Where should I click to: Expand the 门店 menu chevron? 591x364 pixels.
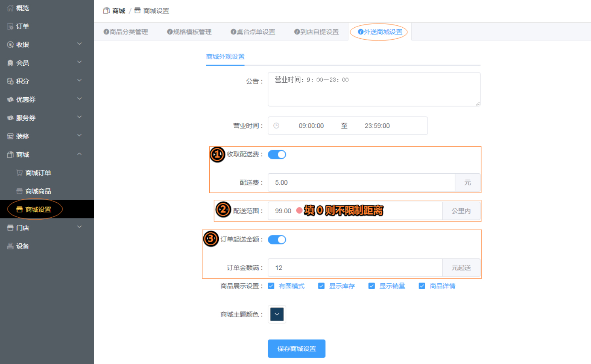(x=80, y=227)
